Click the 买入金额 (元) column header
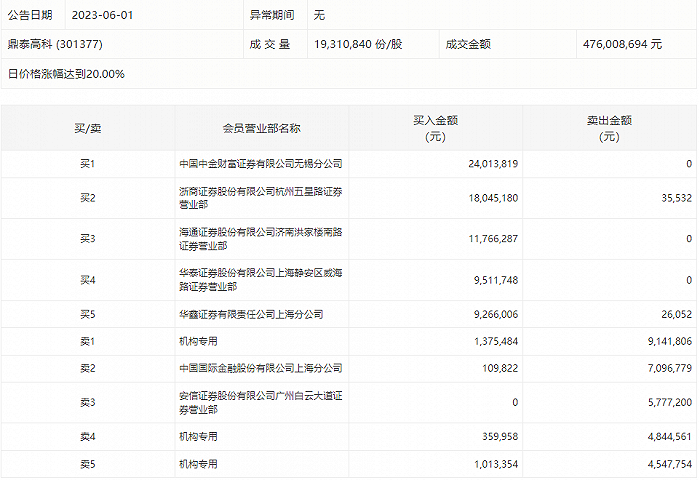The width and height of the screenshot is (700, 480). coord(435,129)
